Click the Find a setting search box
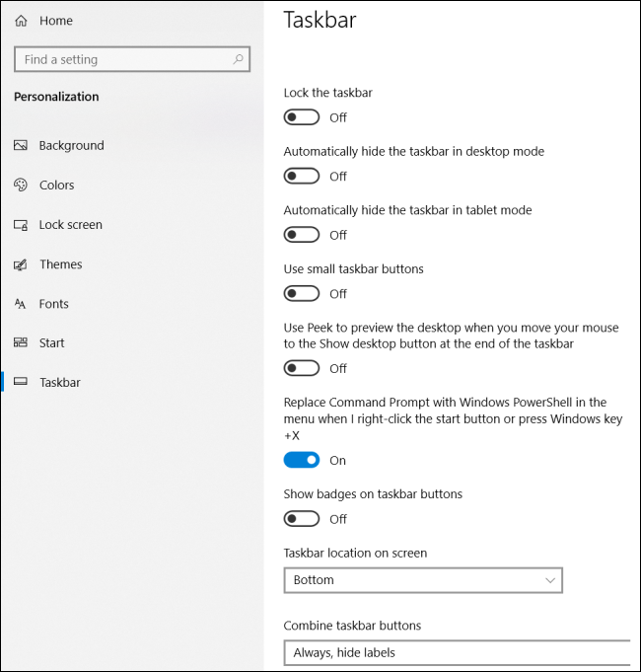The height and width of the screenshot is (672, 641). pos(123,60)
